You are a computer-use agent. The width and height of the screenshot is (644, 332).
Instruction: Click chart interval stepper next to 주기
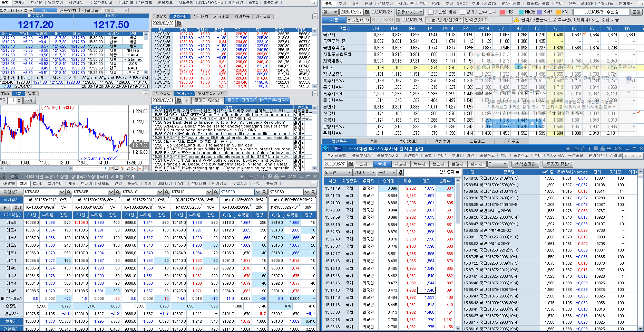[x=19, y=101]
